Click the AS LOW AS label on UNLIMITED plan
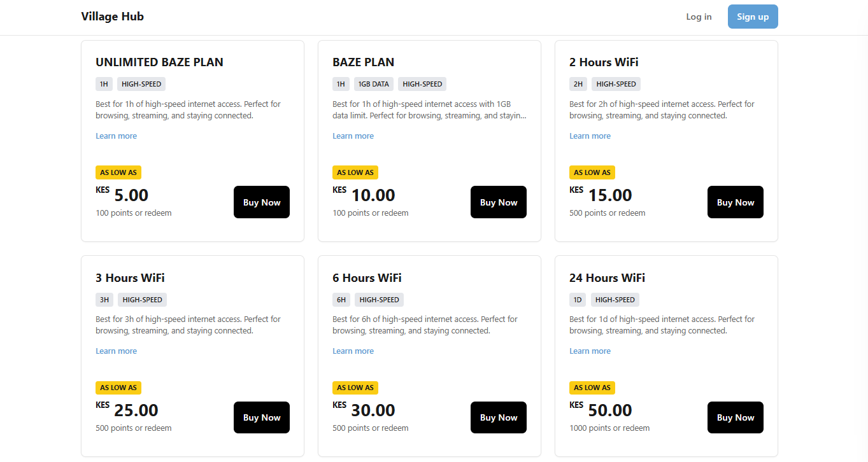Image resolution: width=868 pixels, height=462 pixels. pyautogui.click(x=118, y=172)
